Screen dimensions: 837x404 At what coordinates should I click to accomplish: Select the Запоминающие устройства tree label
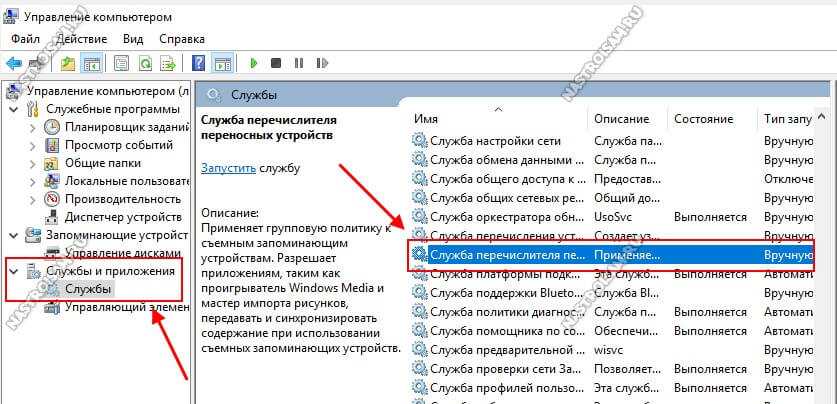tap(117, 235)
